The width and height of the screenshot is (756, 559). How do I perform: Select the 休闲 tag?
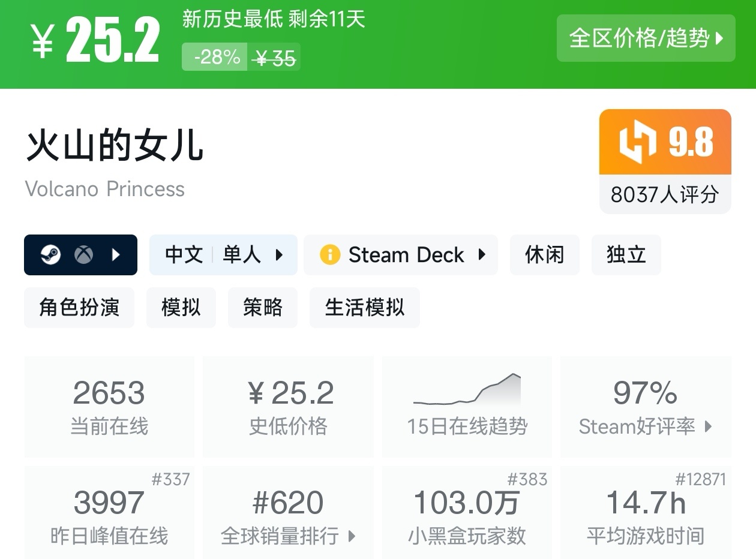coord(544,255)
